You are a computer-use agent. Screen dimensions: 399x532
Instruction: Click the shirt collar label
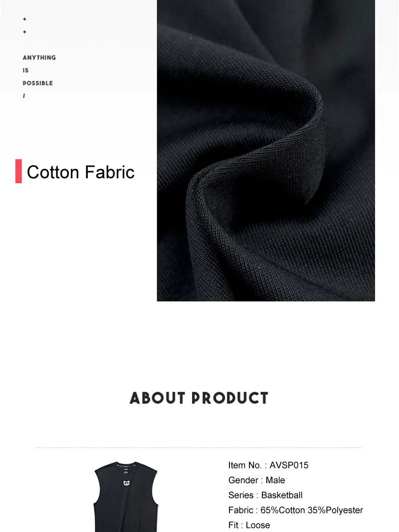tap(126, 466)
